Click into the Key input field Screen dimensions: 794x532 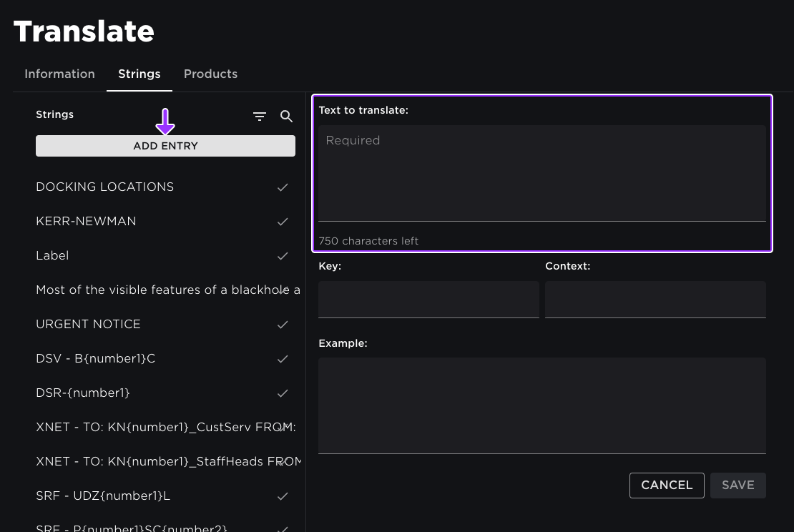pos(428,299)
